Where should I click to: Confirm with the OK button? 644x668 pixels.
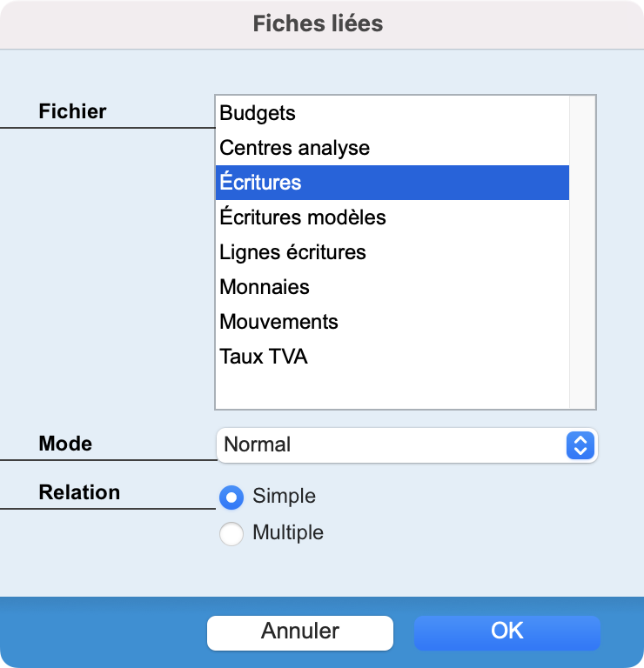click(x=507, y=632)
